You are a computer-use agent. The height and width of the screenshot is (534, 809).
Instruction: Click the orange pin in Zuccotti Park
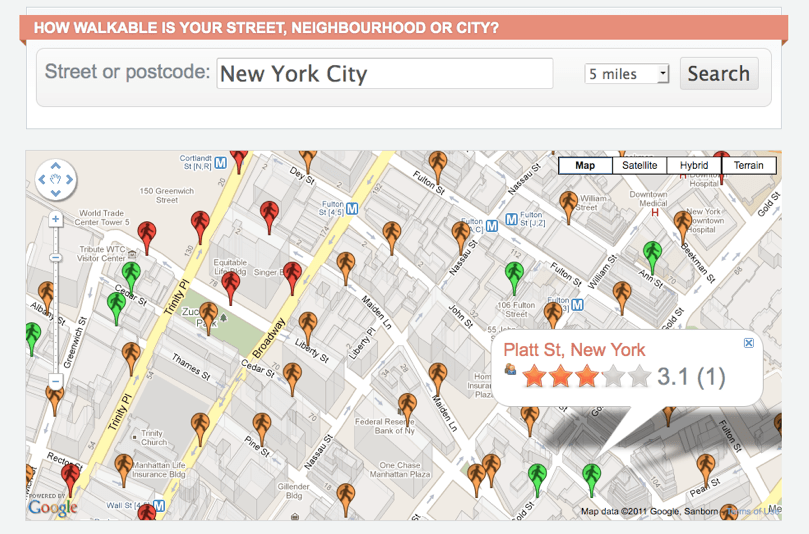point(208,317)
